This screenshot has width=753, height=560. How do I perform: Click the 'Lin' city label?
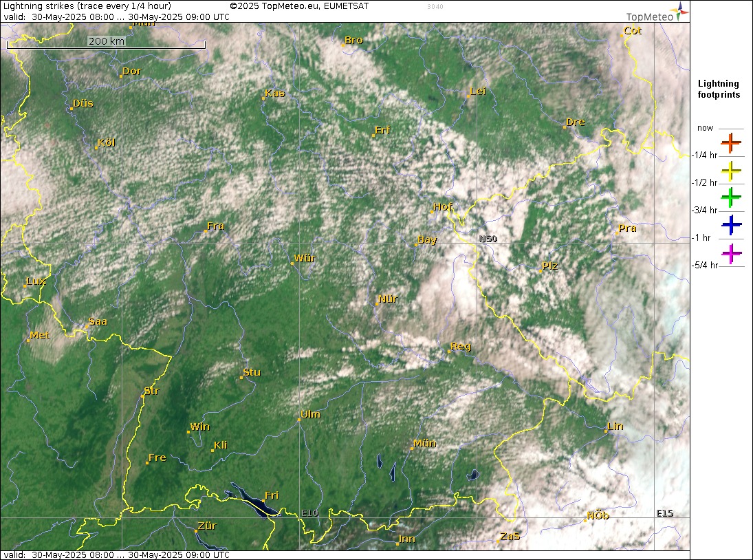pos(615,426)
